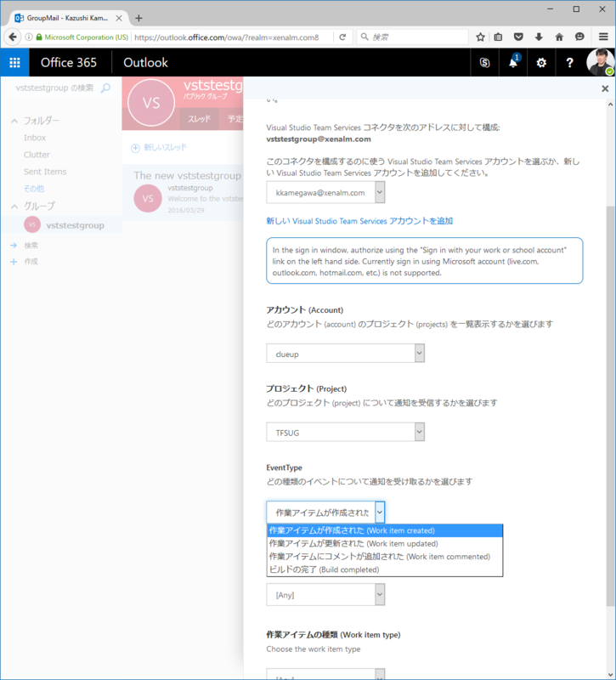
Task: Click the vststestgroup@xenalm.com address text
Action: coord(319,139)
